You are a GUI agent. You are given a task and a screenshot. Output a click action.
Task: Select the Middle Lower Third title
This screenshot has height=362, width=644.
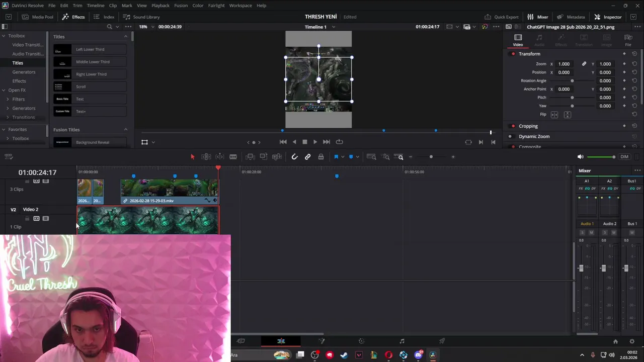[90, 62]
